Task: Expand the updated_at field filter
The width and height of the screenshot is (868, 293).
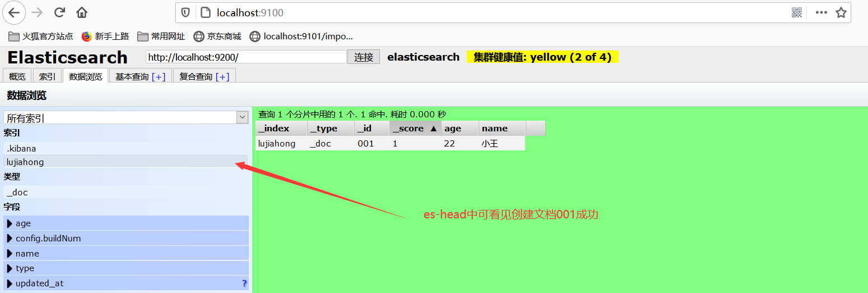Action: 10,283
